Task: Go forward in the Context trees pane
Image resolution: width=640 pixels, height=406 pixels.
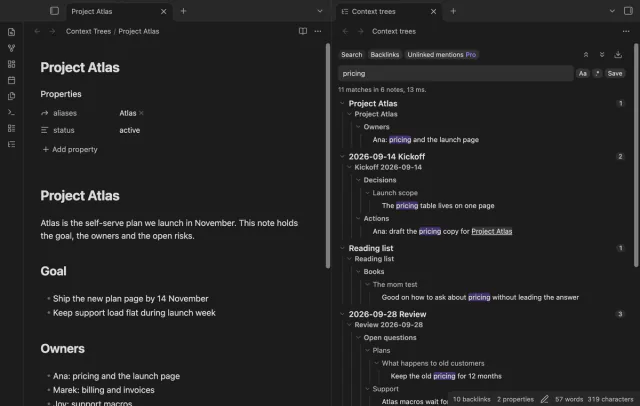Action: [x=360, y=31]
